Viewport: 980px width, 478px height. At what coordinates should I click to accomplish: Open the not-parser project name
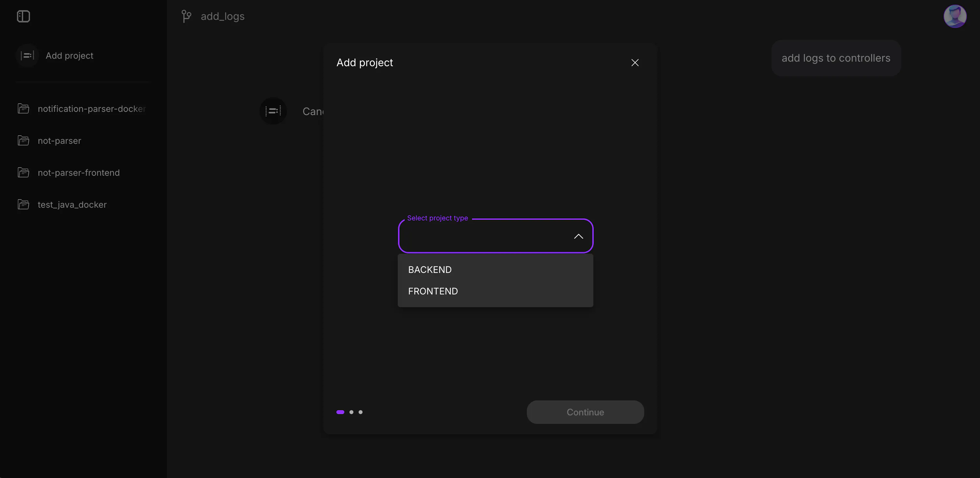(x=59, y=141)
